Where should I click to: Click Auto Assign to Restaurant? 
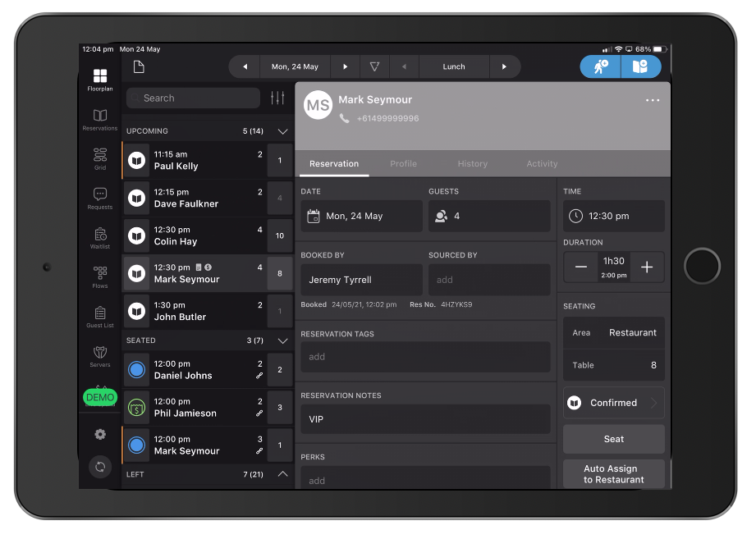[x=613, y=474]
